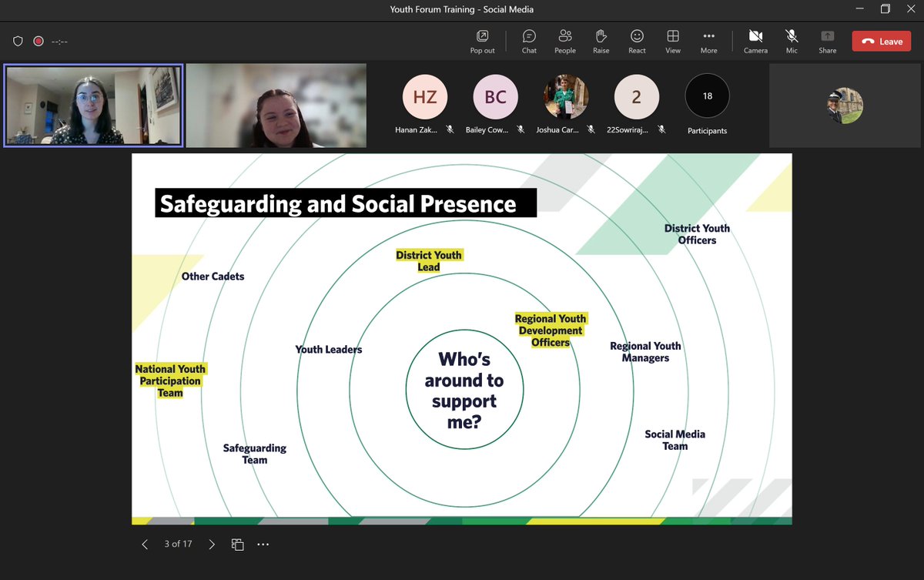Toggle the Camera on
Image resolution: width=924 pixels, height=580 pixels.
[x=755, y=42]
